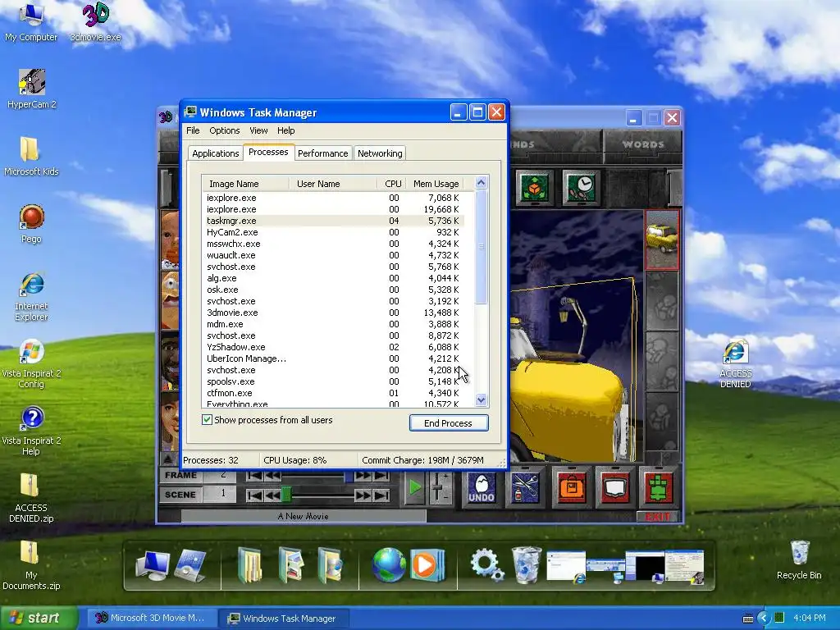Viewport: 840px width, 630px height.
Task: Select the spoolsv.exe process row
Action: pyautogui.click(x=333, y=381)
